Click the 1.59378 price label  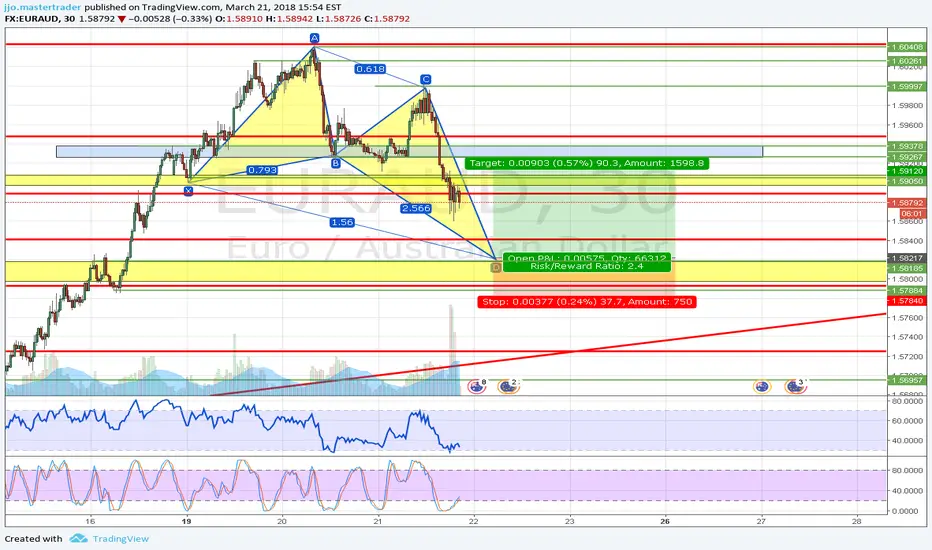(x=907, y=146)
